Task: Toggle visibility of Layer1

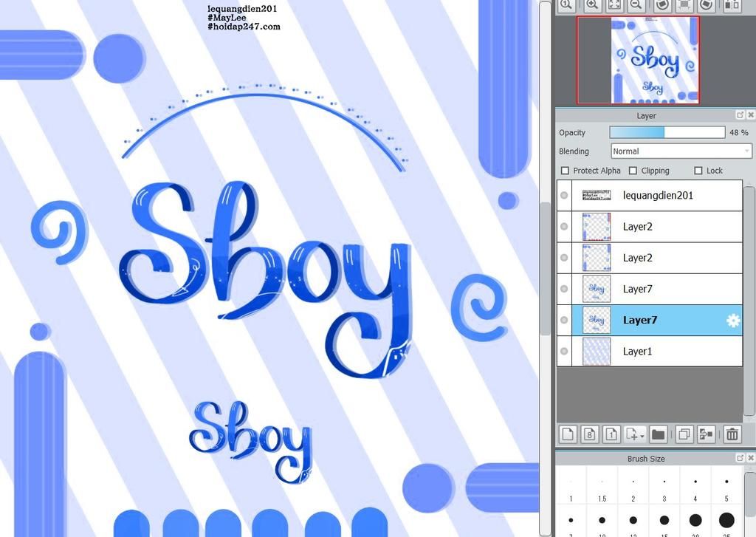Action: (x=564, y=352)
